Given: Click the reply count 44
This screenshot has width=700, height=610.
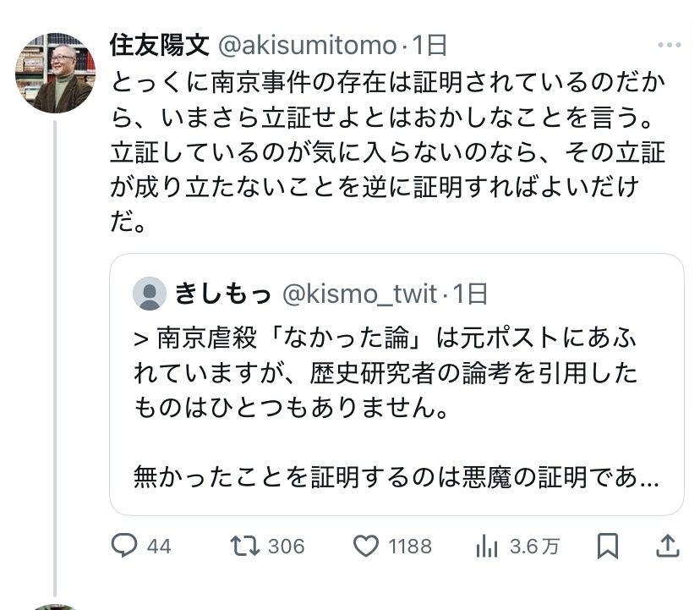Looking at the screenshot, I should tap(159, 547).
